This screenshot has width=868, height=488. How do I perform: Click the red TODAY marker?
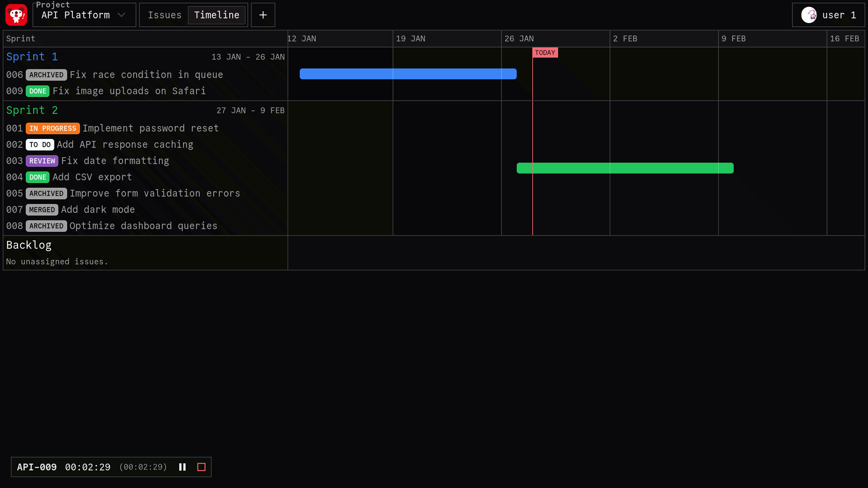click(x=545, y=53)
